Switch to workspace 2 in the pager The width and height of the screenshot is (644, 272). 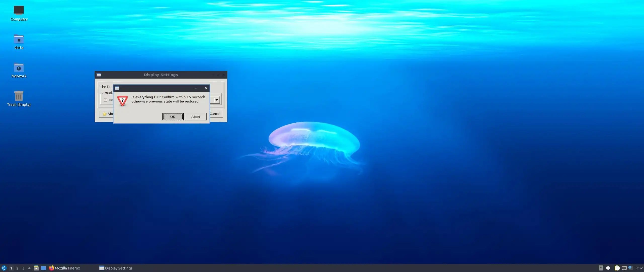[17, 268]
